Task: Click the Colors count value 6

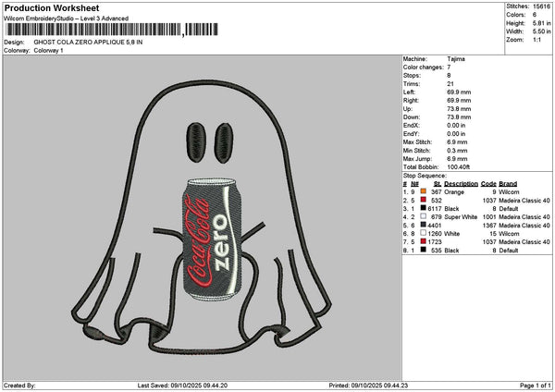Action: pos(535,15)
